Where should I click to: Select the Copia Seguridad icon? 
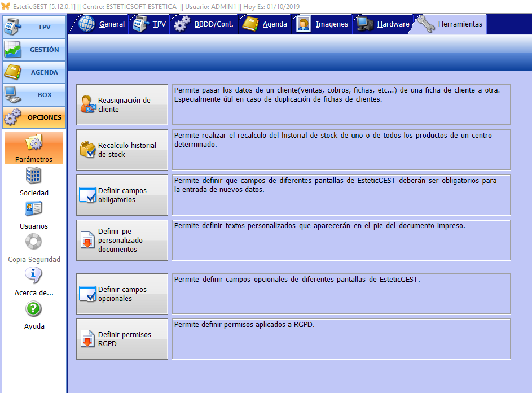coord(33,242)
